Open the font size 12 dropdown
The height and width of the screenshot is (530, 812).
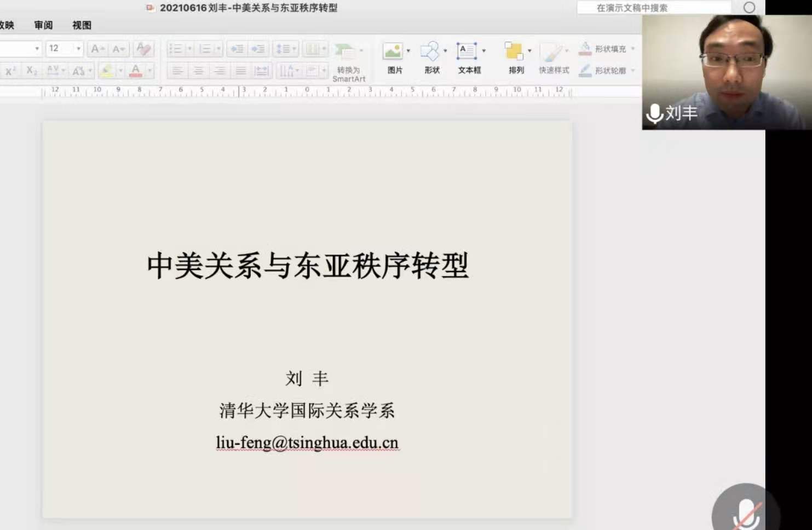coord(78,49)
